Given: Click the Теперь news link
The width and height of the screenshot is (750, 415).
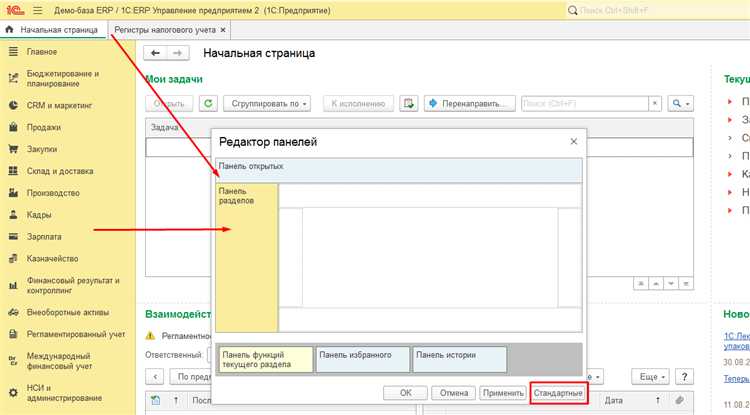Looking at the screenshot, I should click(x=737, y=379).
